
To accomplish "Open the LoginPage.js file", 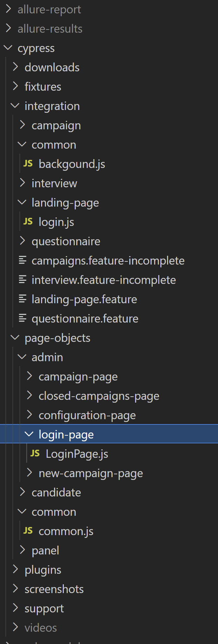I will tap(77, 454).
